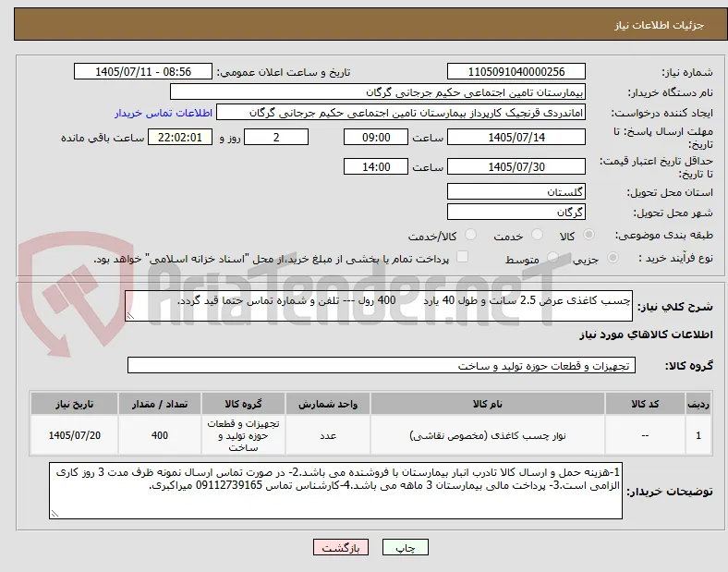Click the need number field 1105091040000256
This screenshot has height=572, width=728.
coord(516,71)
